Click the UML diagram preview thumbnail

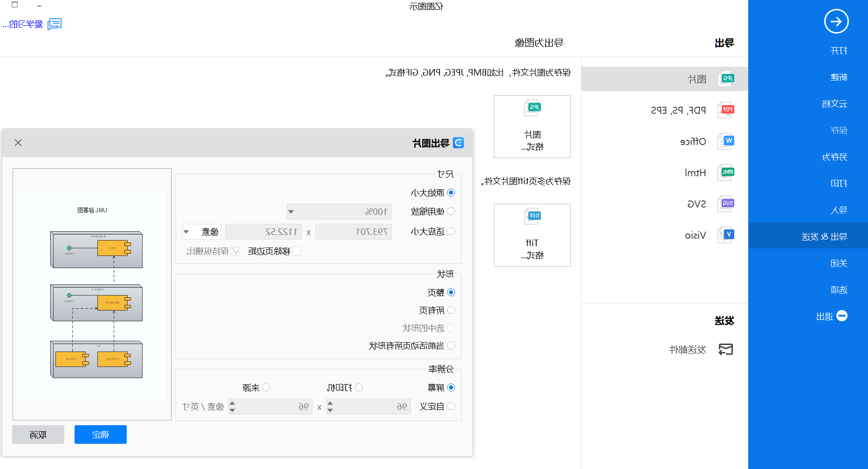92,295
